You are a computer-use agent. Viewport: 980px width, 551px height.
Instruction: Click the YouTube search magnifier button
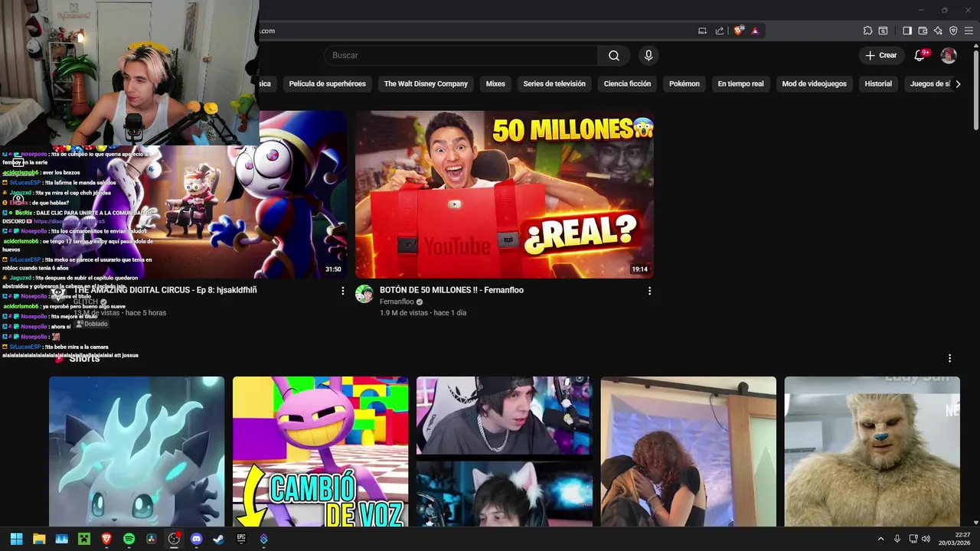614,55
